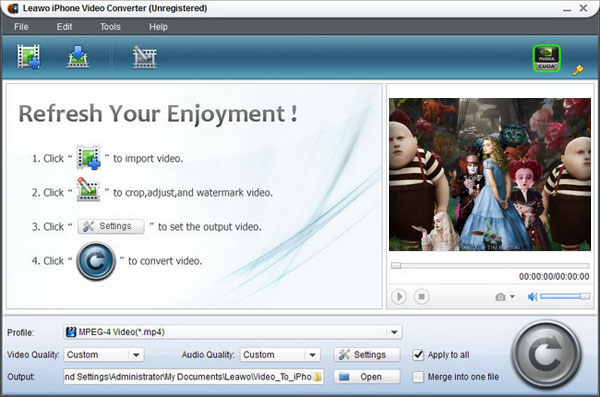This screenshot has width=600, height=397.
Task: Click the large Convert button
Action: [546, 355]
